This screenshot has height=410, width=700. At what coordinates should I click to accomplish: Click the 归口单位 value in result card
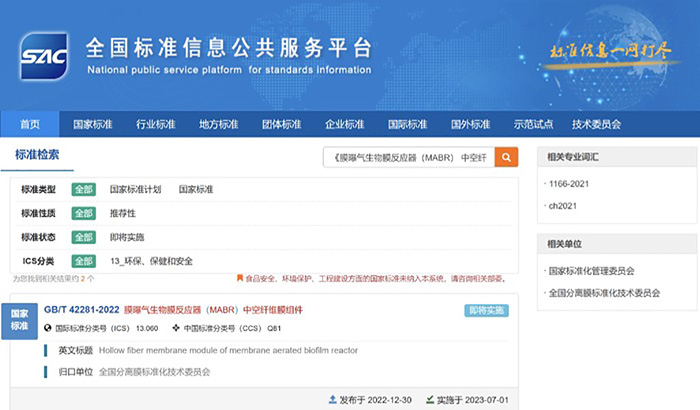(154, 372)
